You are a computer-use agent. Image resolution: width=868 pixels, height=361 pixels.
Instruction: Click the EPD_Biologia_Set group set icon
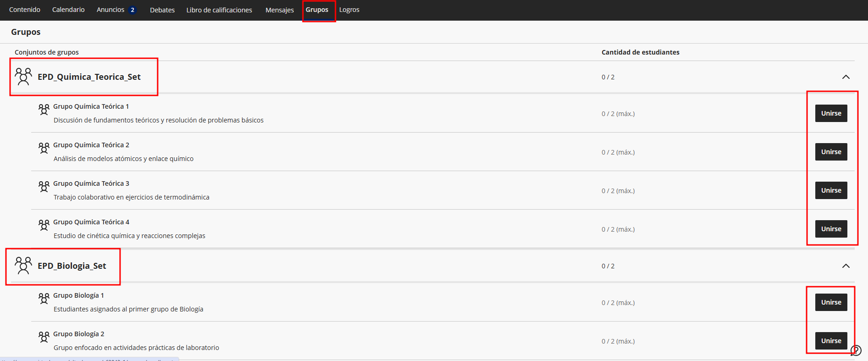(23, 266)
